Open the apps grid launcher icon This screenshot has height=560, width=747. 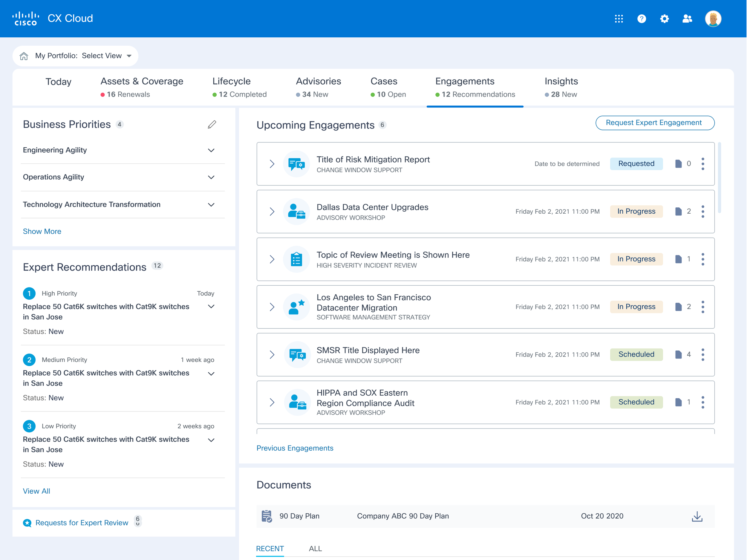click(619, 19)
